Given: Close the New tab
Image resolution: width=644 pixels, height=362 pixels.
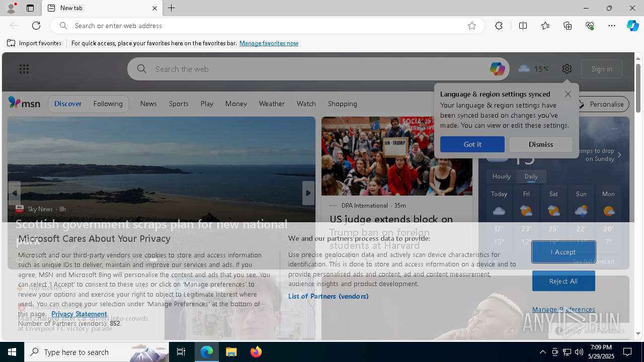Looking at the screenshot, I should (x=154, y=8).
